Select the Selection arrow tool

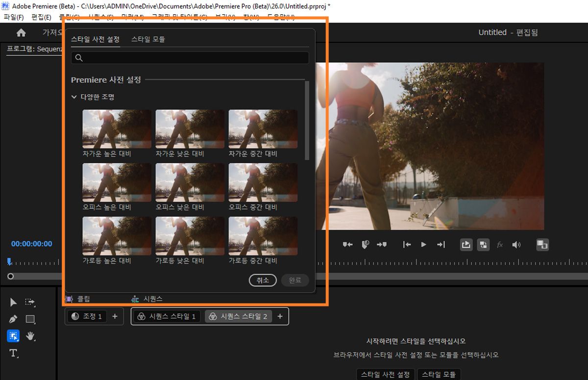pos(13,302)
